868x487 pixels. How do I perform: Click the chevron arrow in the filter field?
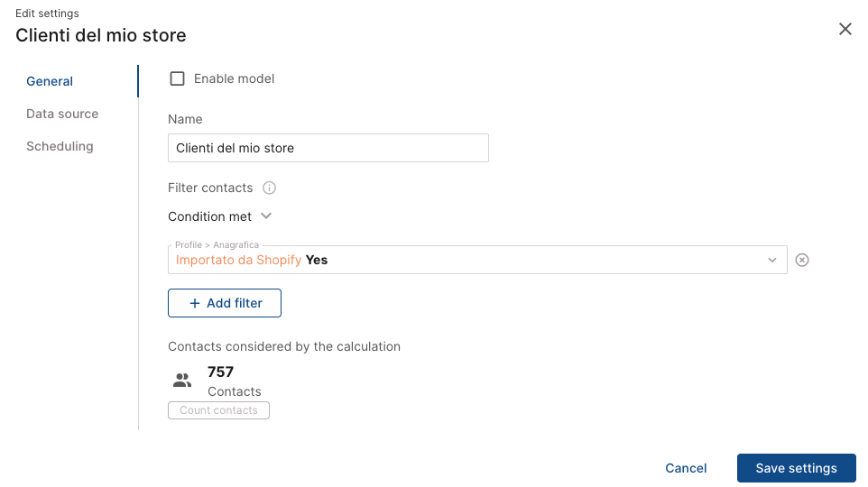[x=772, y=260]
